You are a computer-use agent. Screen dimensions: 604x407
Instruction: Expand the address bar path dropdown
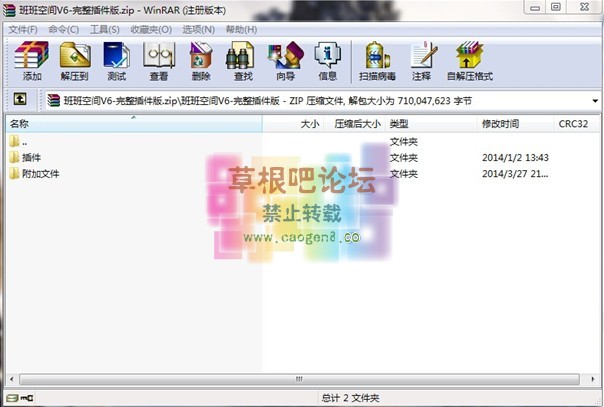click(x=595, y=101)
